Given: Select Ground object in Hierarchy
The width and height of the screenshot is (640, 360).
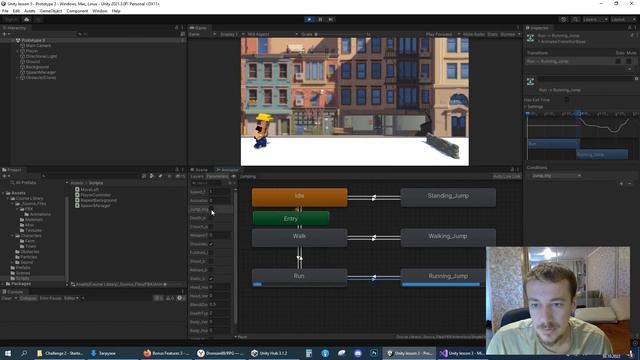Looking at the screenshot, I should pyautogui.click(x=33, y=62).
